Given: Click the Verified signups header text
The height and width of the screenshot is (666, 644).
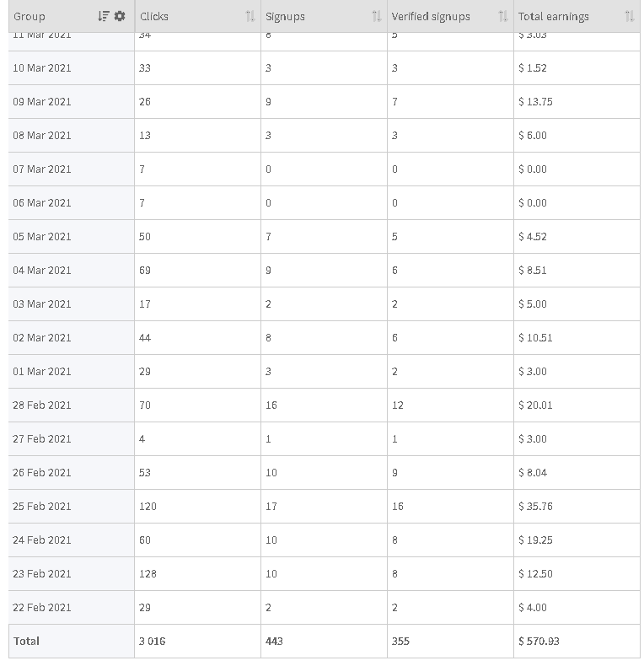Looking at the screenshot, I should tap(431, 17).
